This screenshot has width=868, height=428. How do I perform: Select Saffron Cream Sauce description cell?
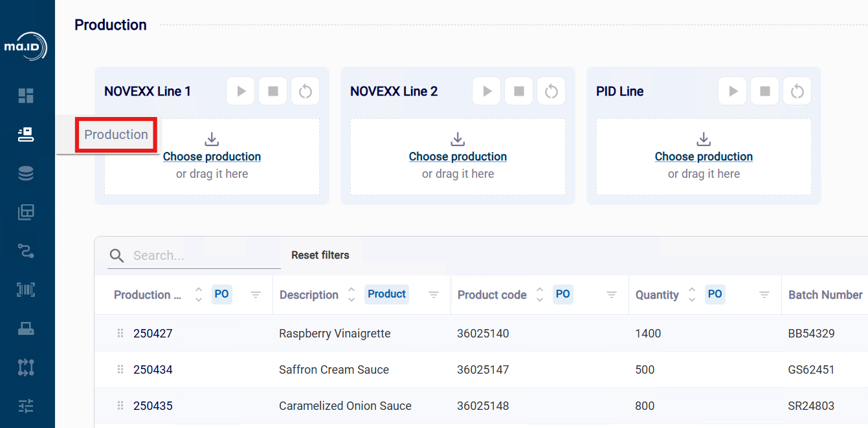pyautogui.click(x=334, y=370)
